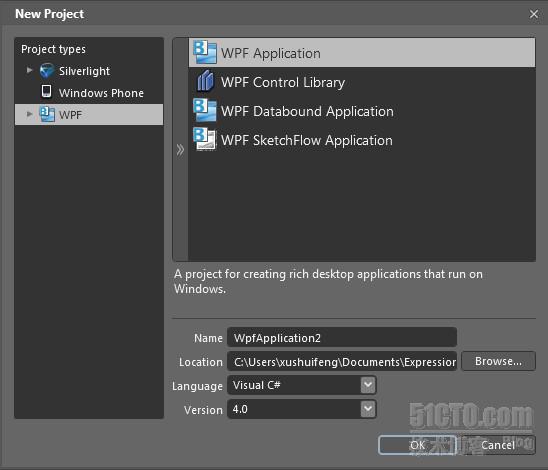
Task: Click the 4.0 version value
Action: [x=240, y=409]
